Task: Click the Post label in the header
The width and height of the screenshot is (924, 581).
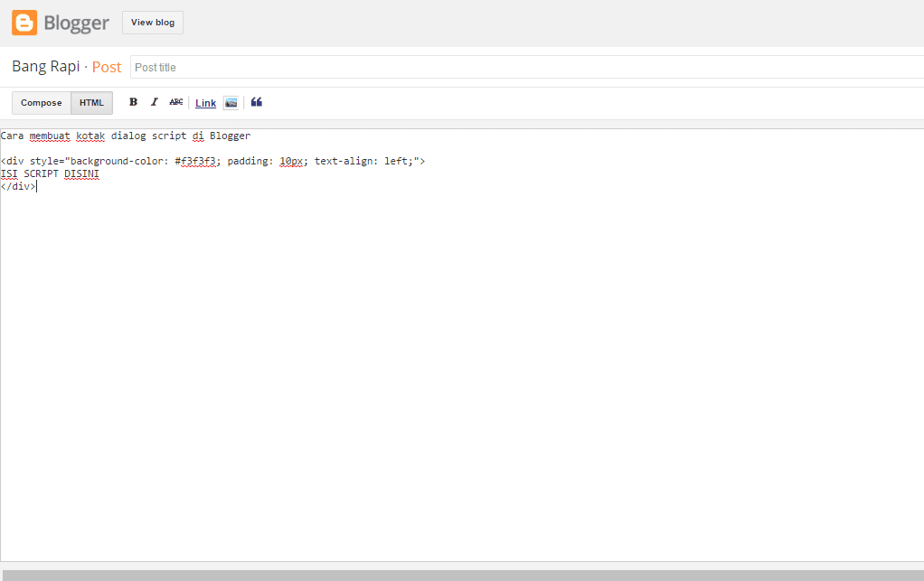Action: click(107, 67)
